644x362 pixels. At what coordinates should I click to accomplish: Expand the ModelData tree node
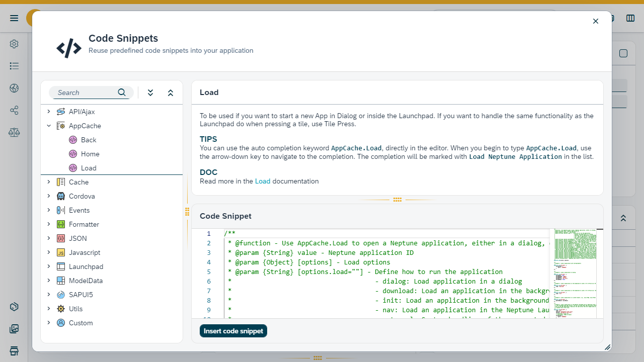click(x=49, y=281)
